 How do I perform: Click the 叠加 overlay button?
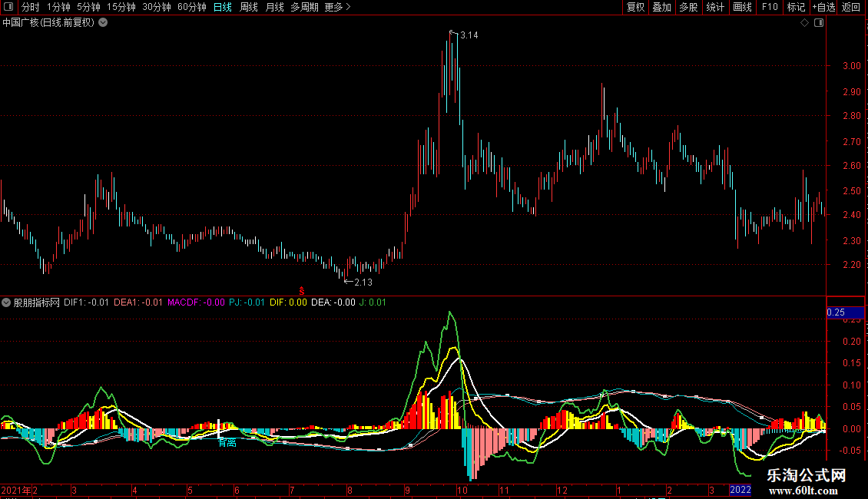[661, 7]
